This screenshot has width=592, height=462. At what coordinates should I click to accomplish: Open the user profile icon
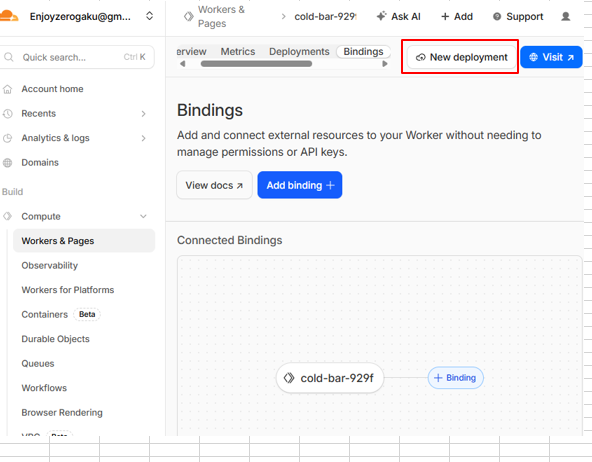(565, 17)
